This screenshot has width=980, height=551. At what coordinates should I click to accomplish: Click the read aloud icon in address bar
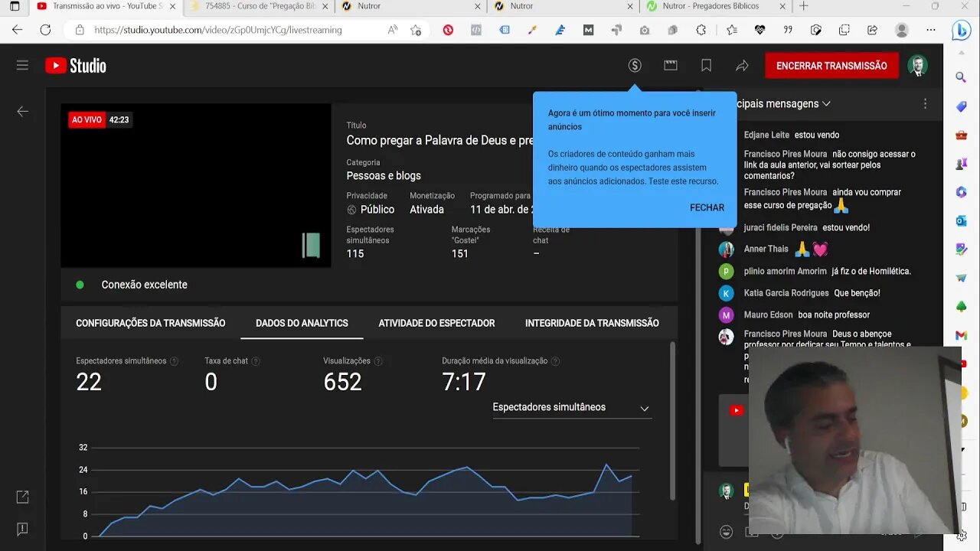393,30
